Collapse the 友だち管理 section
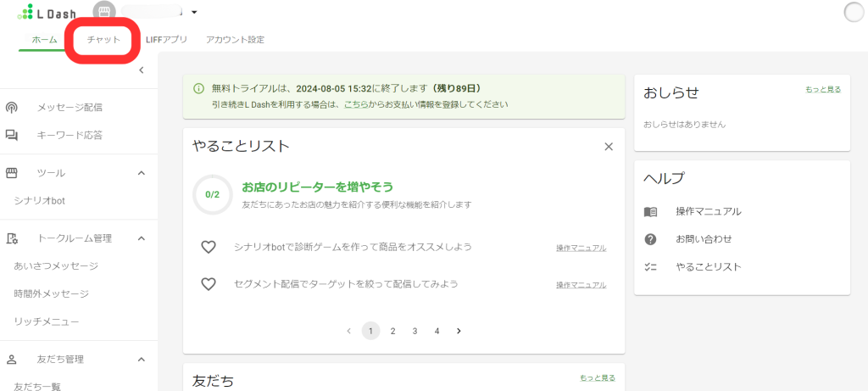The image size is (868, 391). coord(142,360)
